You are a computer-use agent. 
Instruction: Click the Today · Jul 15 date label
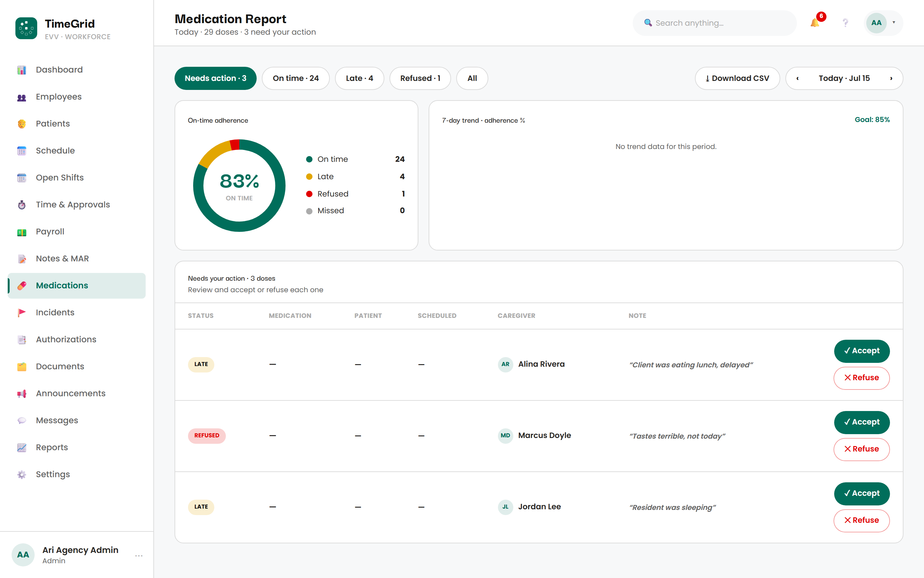[x=844, y=78]
